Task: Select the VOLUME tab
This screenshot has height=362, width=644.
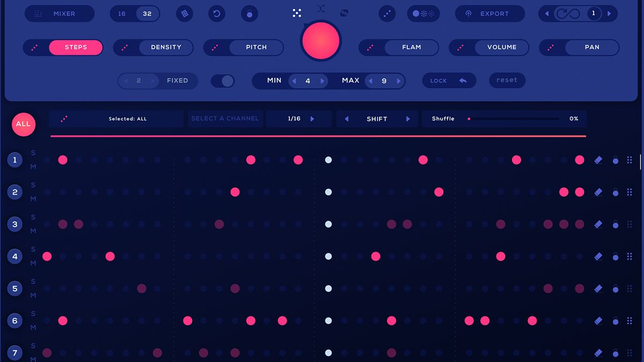Action: (502, 47)
